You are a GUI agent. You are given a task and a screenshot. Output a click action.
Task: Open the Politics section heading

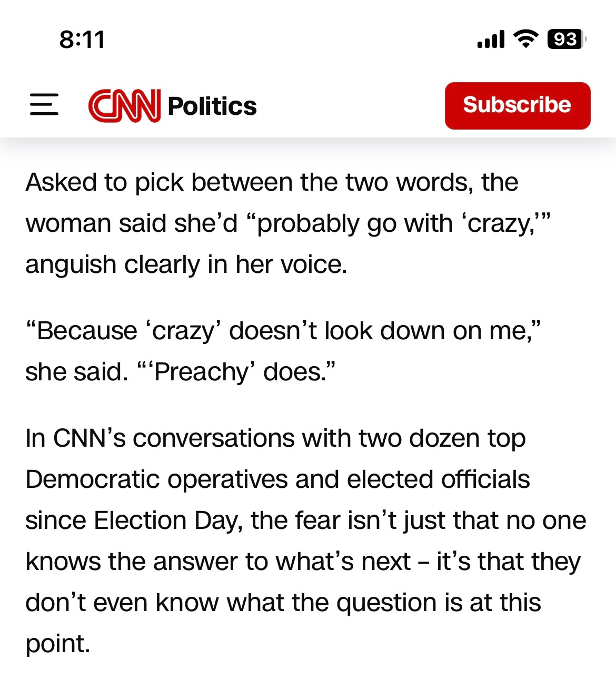(212, 106)
